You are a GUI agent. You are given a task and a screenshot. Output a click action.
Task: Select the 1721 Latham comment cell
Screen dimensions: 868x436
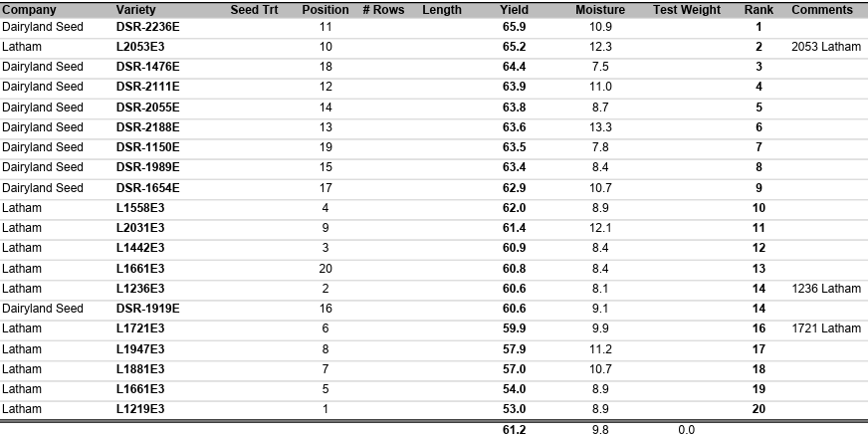tap(826, 328)
